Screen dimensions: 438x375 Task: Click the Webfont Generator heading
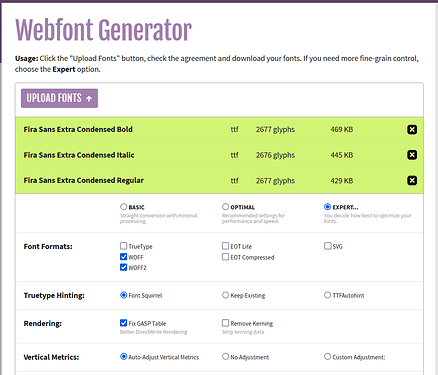click(x=103, y=30)
